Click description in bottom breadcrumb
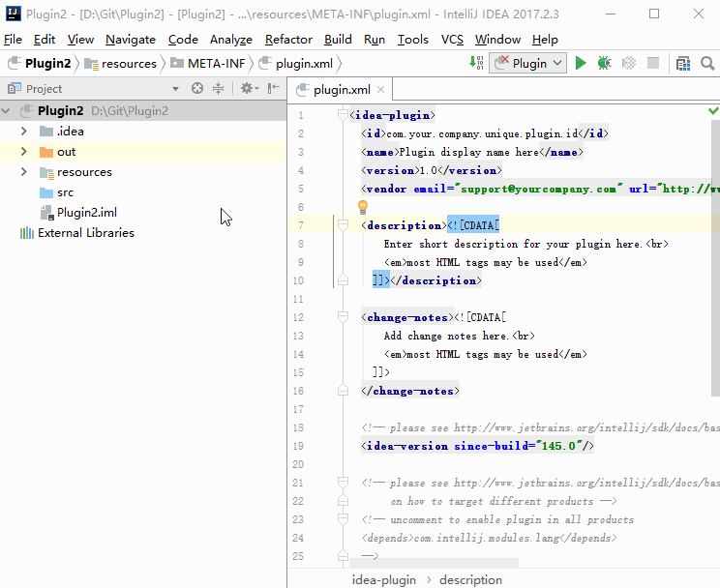This screenshot has width=720, height=588. point(470,579)
